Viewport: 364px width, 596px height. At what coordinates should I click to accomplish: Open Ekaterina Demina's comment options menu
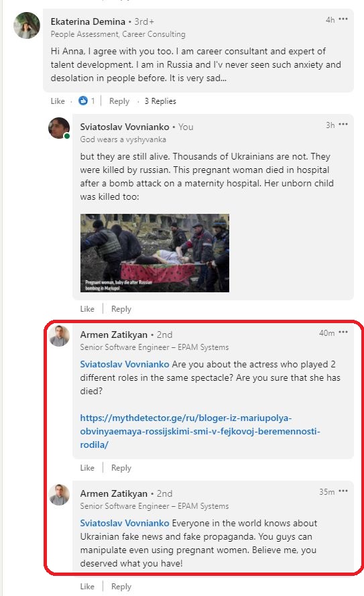(x=343, y=19)
